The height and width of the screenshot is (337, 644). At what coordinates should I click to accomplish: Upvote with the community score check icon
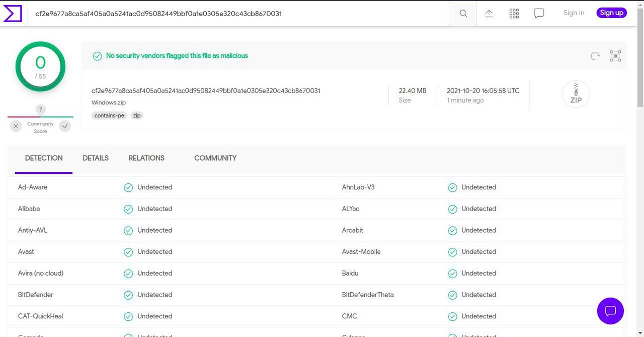[x=65, y=126]
